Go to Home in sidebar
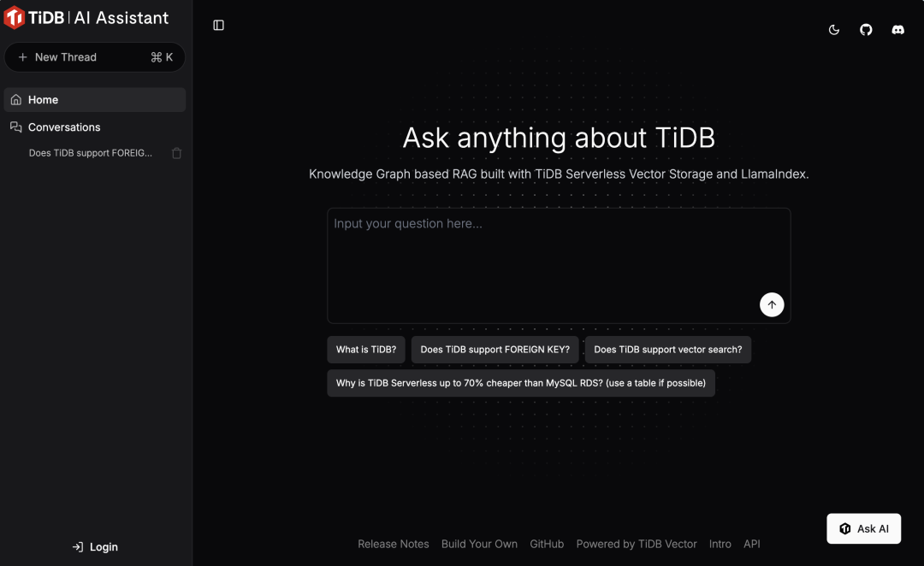The image size is (924, 566). tap(95, 99)
